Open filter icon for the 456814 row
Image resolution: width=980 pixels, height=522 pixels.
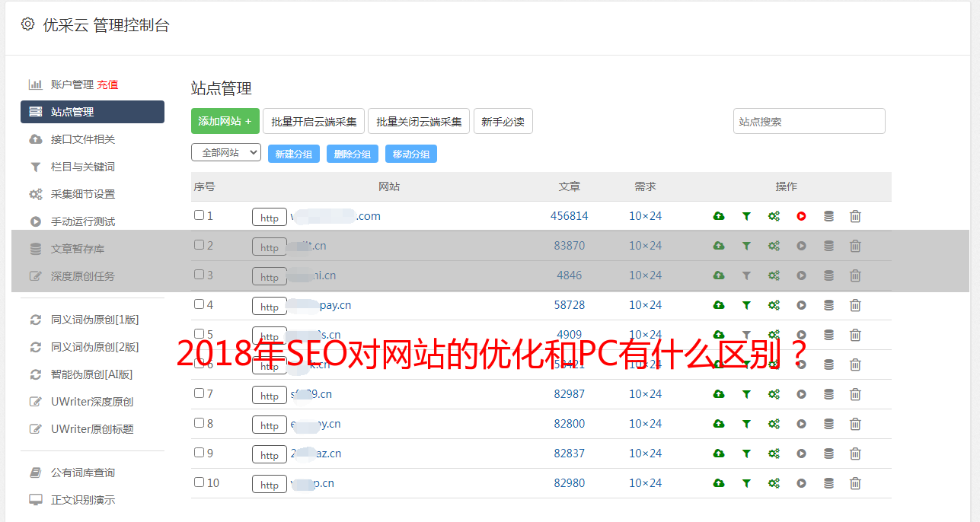[x=746, y=216]
